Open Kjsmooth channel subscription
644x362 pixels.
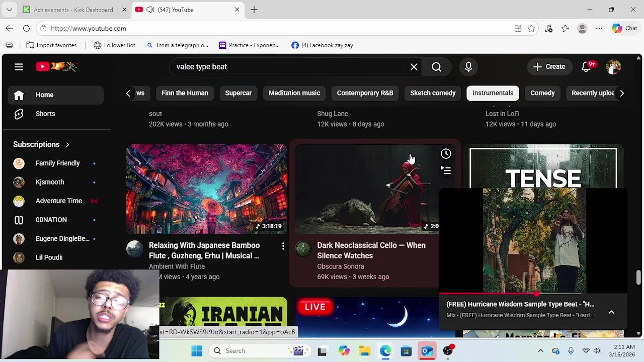[x=55, y=182]
